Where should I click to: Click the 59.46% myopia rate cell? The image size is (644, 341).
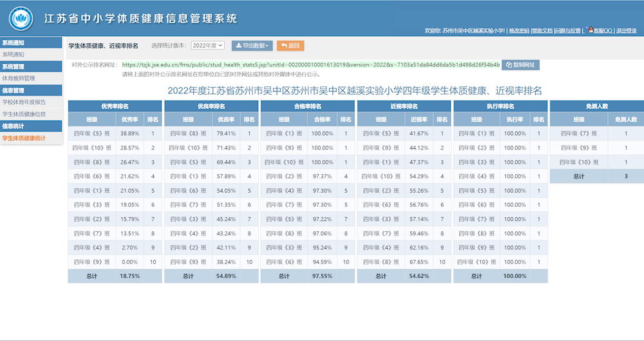(x=419, y=233)
